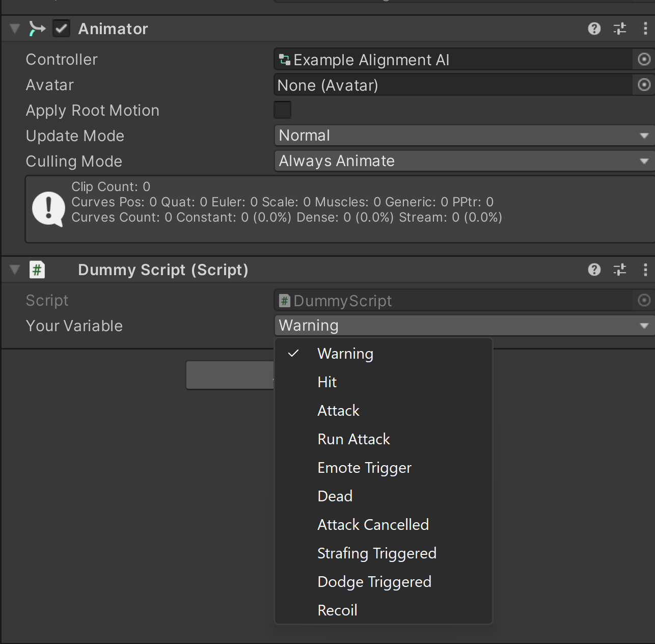655x644 pixels.
Task: Open Dummy Script more options menu
Action: point(645,270)
